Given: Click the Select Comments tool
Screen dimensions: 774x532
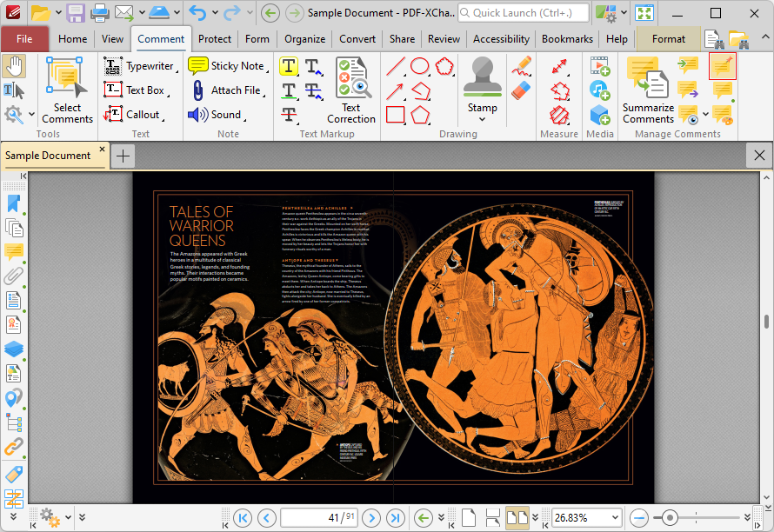Looking at the screenshot, I should [x=67, y=90].
